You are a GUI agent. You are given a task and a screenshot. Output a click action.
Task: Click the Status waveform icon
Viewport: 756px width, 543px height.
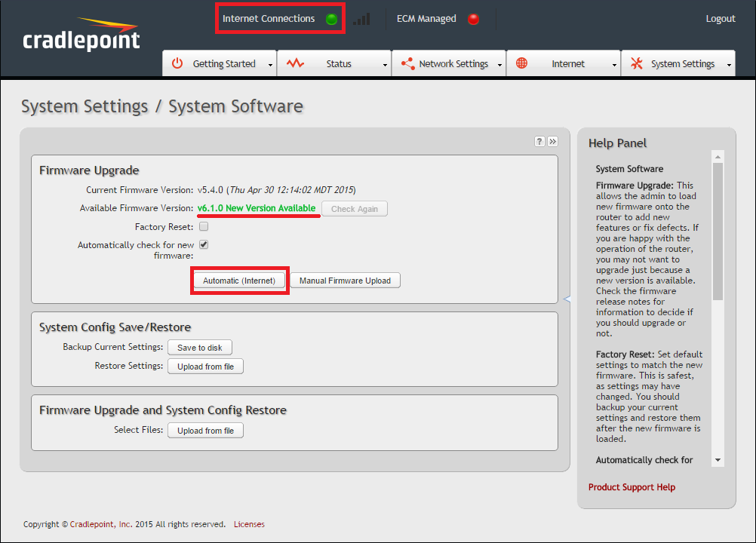(295, 63)
